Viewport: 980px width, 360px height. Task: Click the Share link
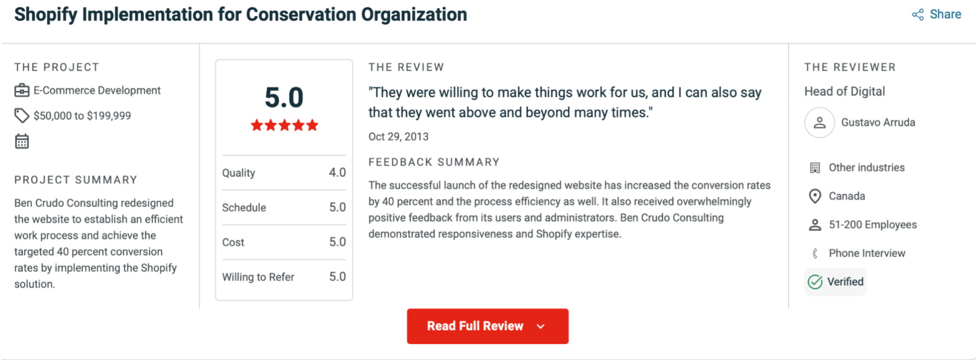[945, 14]
